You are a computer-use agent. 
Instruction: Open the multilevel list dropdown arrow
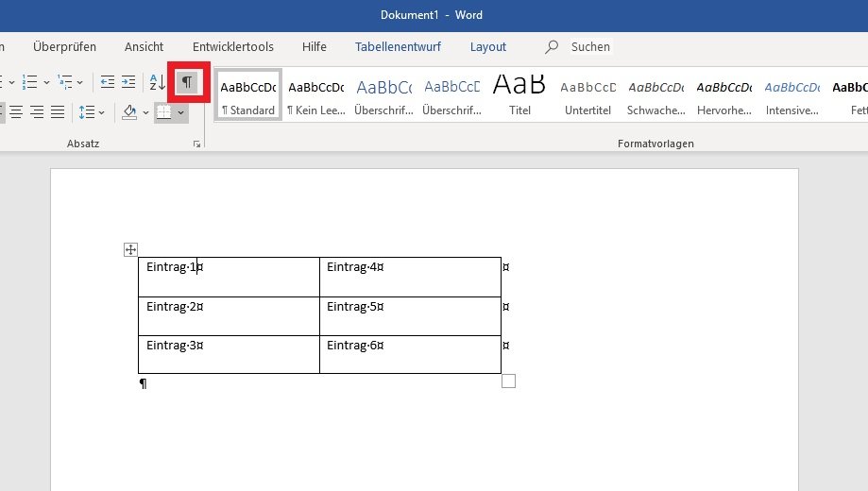coord(80,82)
